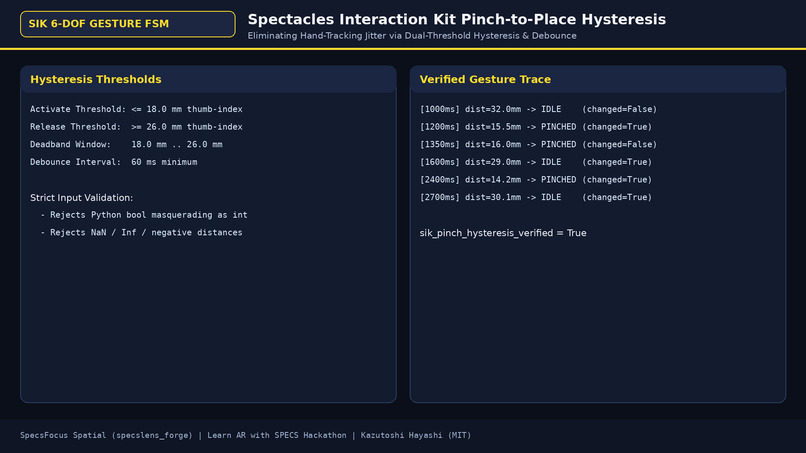Click the [1200ms] dist=15.5mm PINCHED trace row
This screenshot has width=806, height=453.
[536, 126]
